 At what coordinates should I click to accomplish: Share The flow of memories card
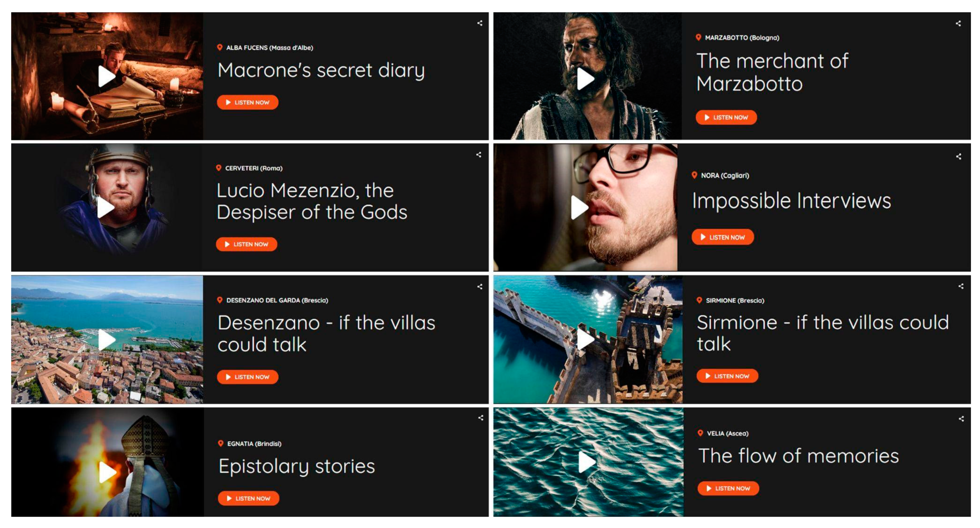click(961, 419)
